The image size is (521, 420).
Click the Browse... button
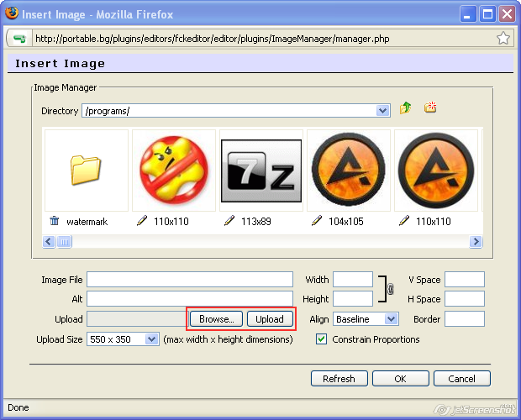click(217, 319)
